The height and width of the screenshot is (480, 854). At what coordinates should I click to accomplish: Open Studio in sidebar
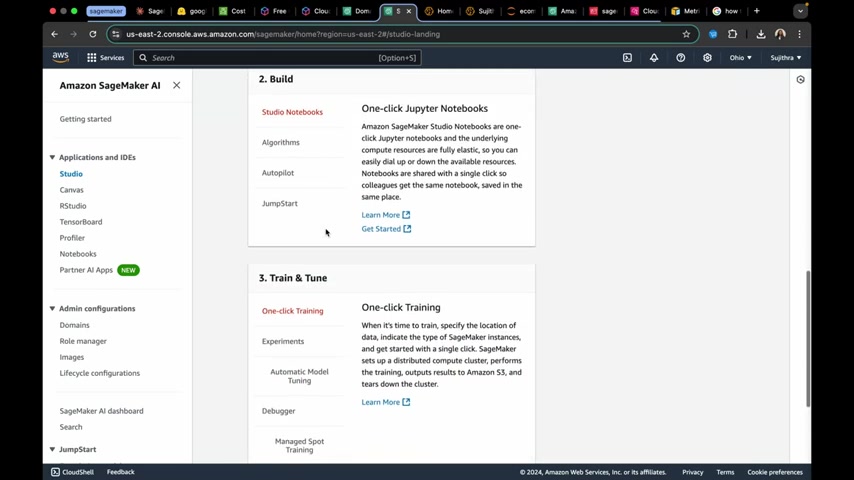click(71, 174)
